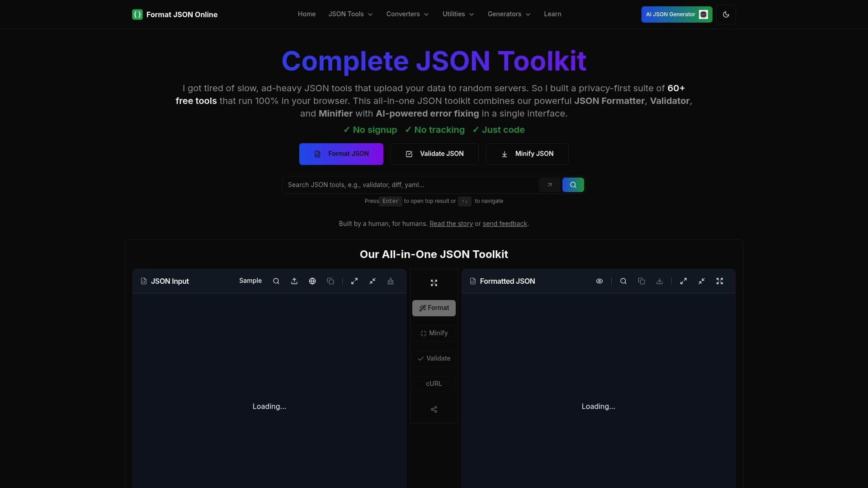Click the collapse icon in JSON Input panel
This screenshot has height=488, width=868.
(373, 281)
